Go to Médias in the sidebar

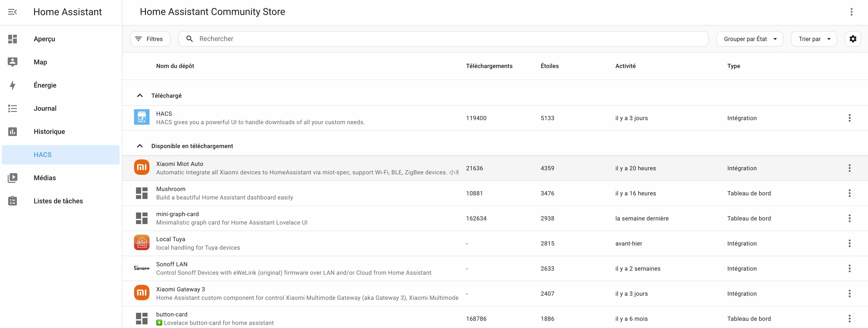pyautogui.click(x=61, y=178)
